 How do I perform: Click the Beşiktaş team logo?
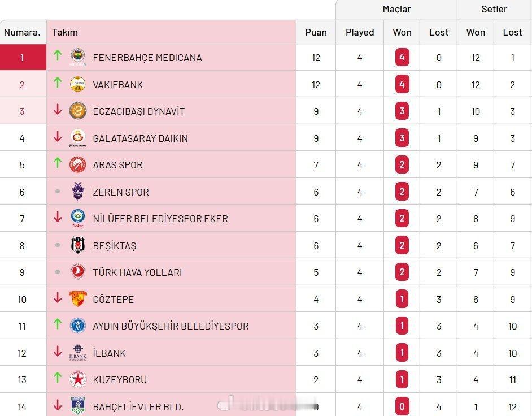point(78,245)
